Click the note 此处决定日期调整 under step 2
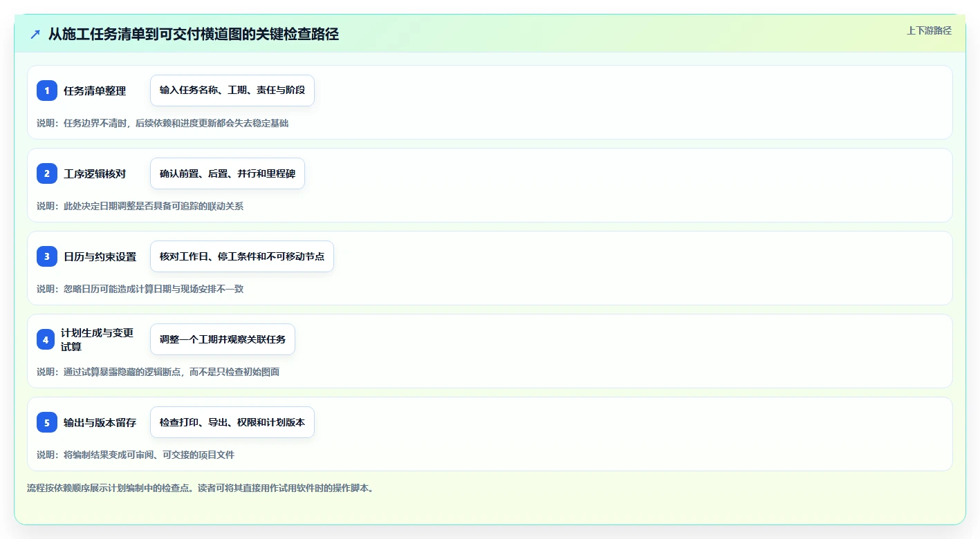The width and height of the screenshot is (980, 539). (140, 206)
